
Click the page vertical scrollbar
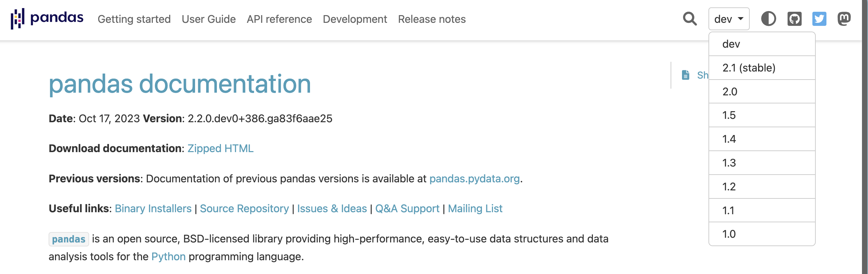[865, 137]
